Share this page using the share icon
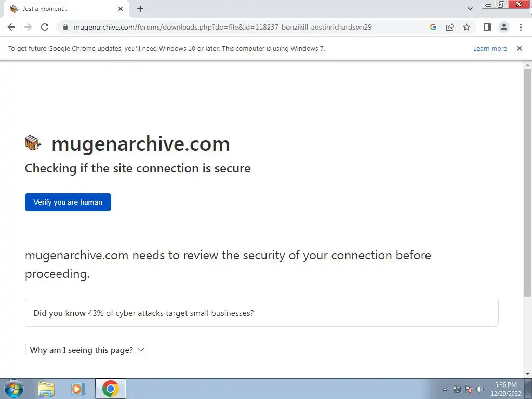This screenshot has width=532, height=399. click(450, 27)
